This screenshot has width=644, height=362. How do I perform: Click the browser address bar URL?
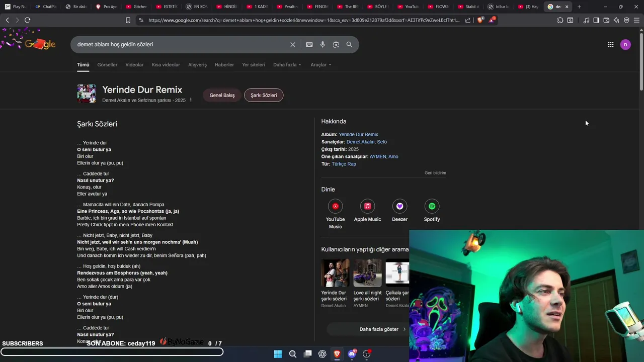coord(304,20)
